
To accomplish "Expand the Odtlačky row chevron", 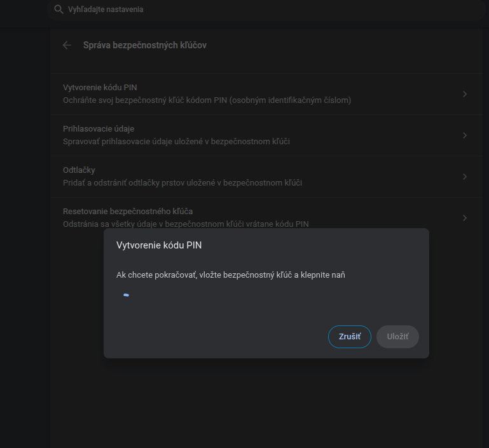I will point(465,177).
